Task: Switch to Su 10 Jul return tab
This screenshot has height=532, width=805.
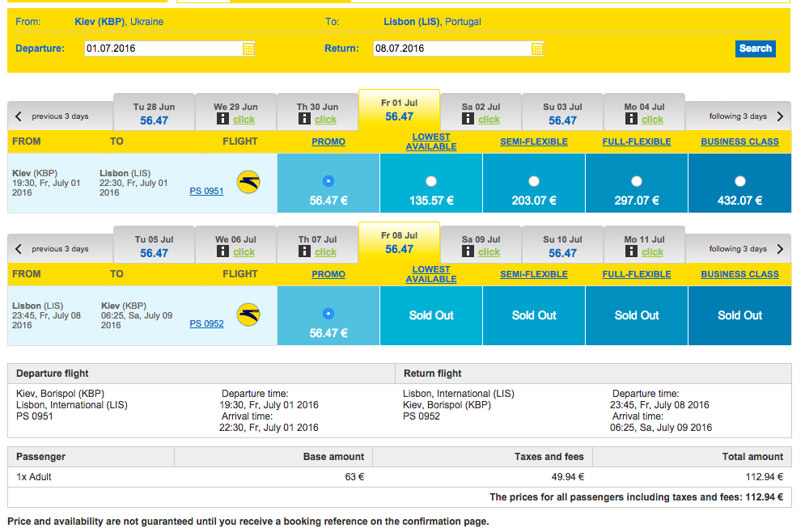Action: coord(562,246)
